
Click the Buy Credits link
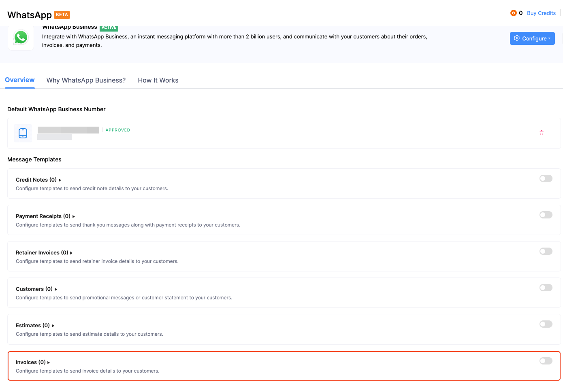click(x=541, y=13)
